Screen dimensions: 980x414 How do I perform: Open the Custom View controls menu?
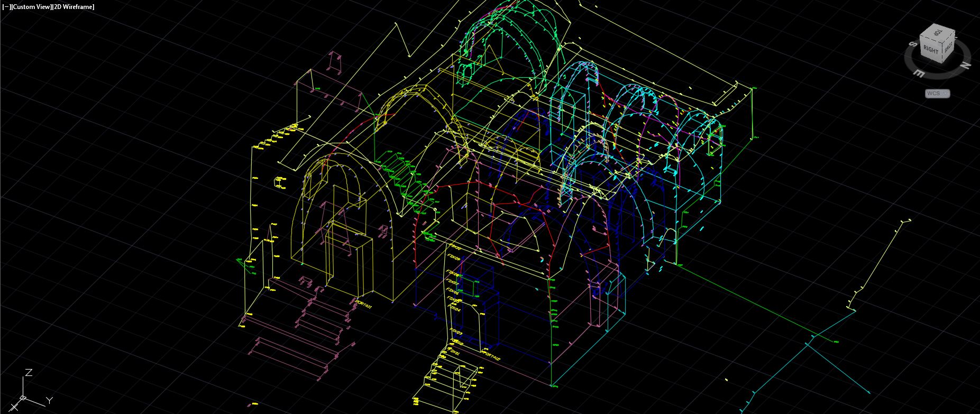point(31,6)
